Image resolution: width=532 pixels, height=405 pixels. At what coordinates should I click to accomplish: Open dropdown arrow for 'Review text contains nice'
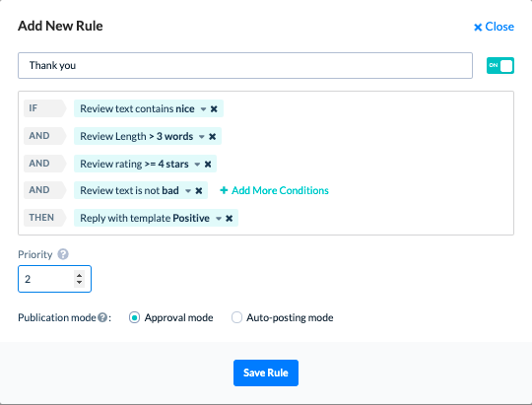pos(203,109)
